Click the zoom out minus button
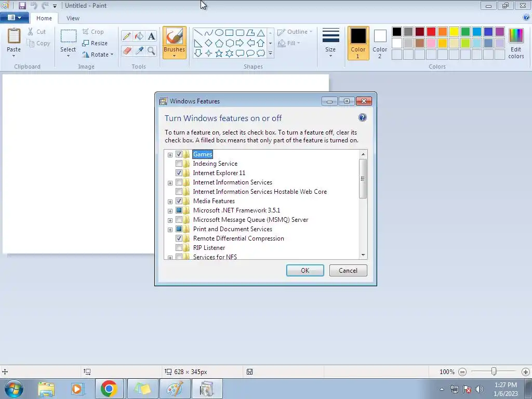Image resolution: width=532 pixels, height=399 pixels. 462,372
